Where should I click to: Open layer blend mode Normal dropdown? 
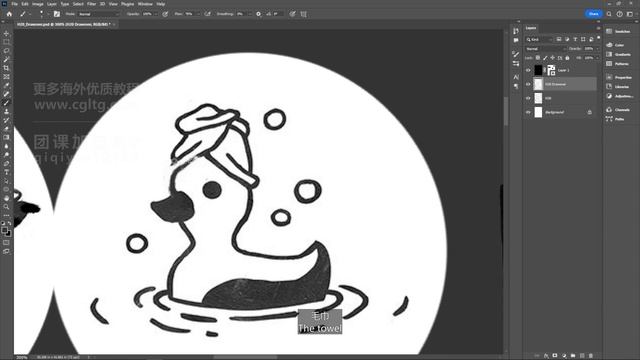(x=546, y=49)
